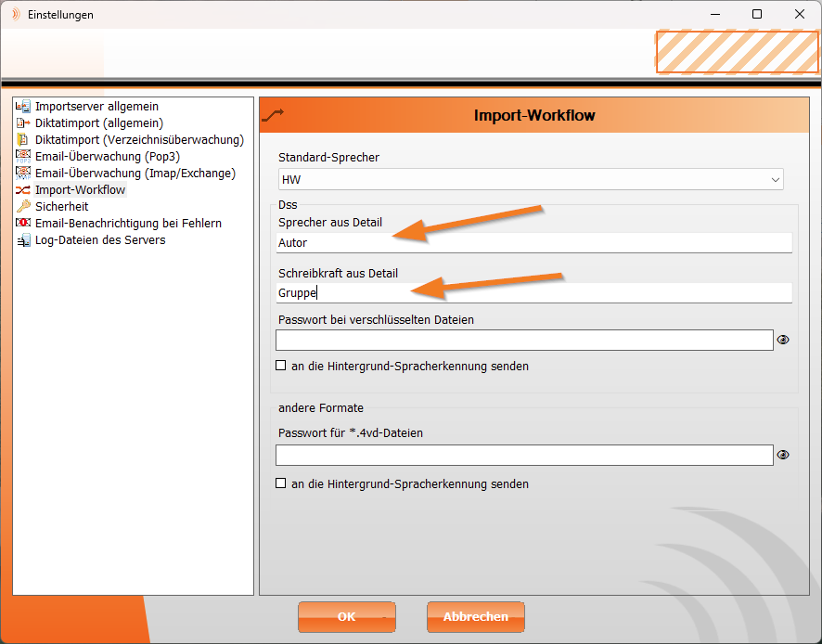Viewport: 822px width, 644px height.
Task: Open Email-Benachrichtigung bei Fehlern settings
Action: (128, 223)
